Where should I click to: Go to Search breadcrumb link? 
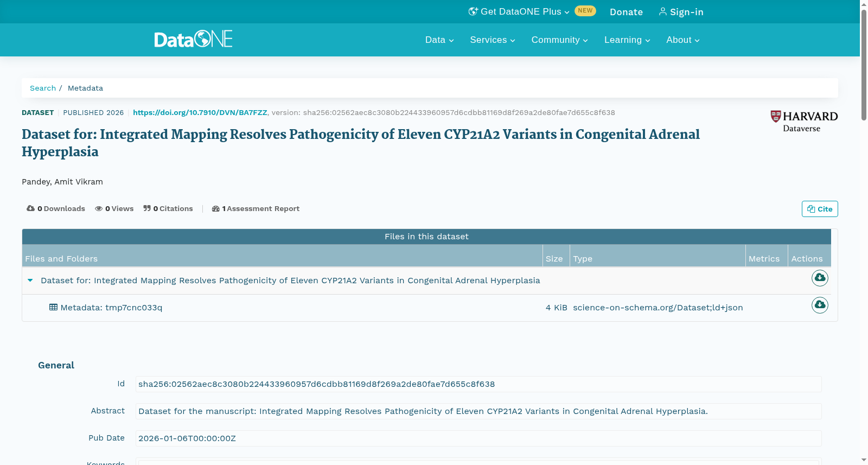tap(43, 88)
